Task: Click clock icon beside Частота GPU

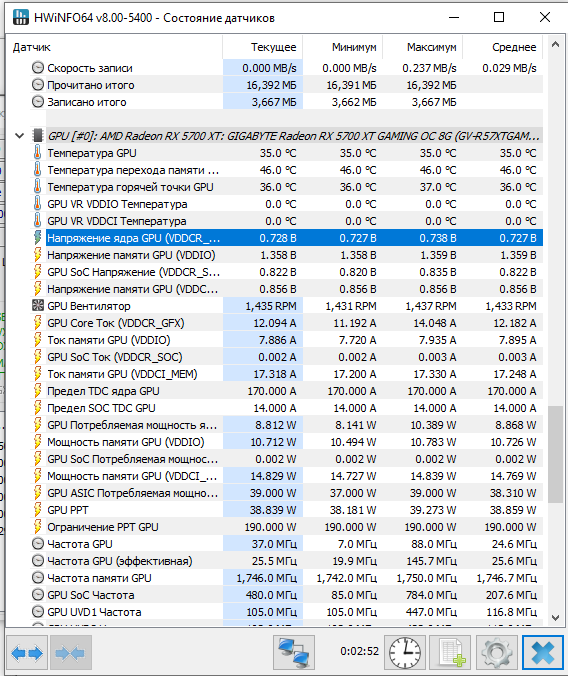Action: [38, 544]
